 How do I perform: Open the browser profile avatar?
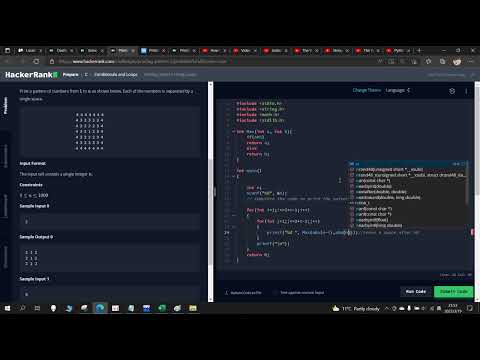click(x=457, y=61)
